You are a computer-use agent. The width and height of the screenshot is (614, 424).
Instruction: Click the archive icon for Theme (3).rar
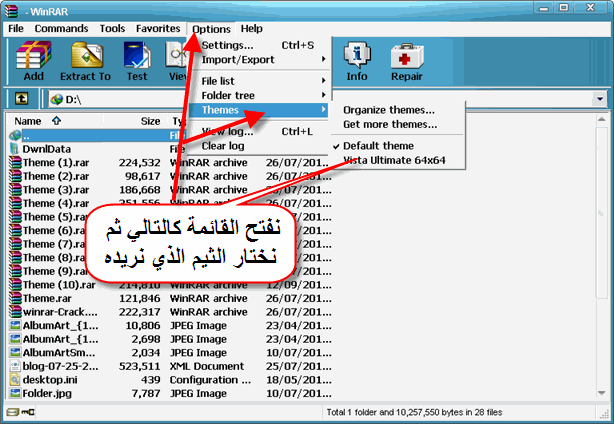(15, 189)
